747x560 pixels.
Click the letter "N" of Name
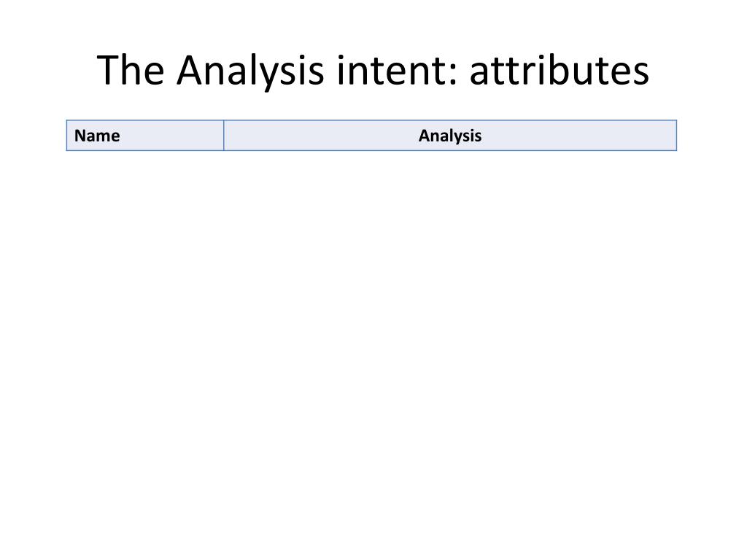pyautogui.click(x=80, y=136)
